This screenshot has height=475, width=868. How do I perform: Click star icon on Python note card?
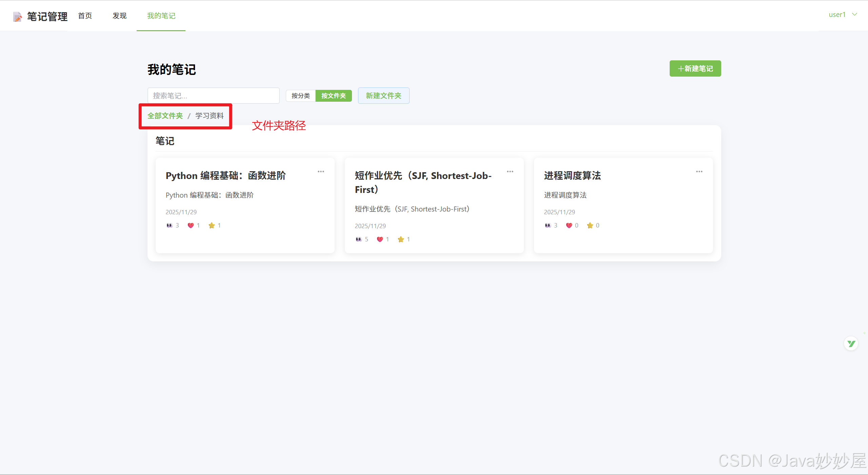[x=212, y=225]
